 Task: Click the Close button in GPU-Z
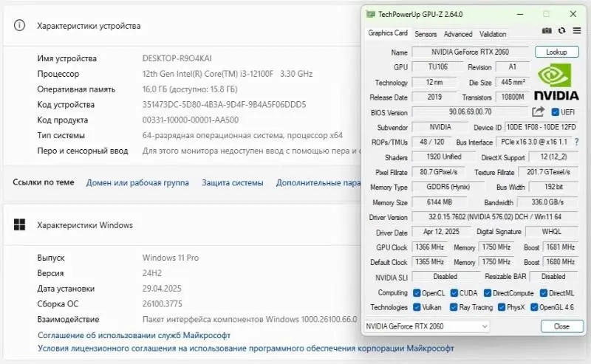(x=561, y=326)
